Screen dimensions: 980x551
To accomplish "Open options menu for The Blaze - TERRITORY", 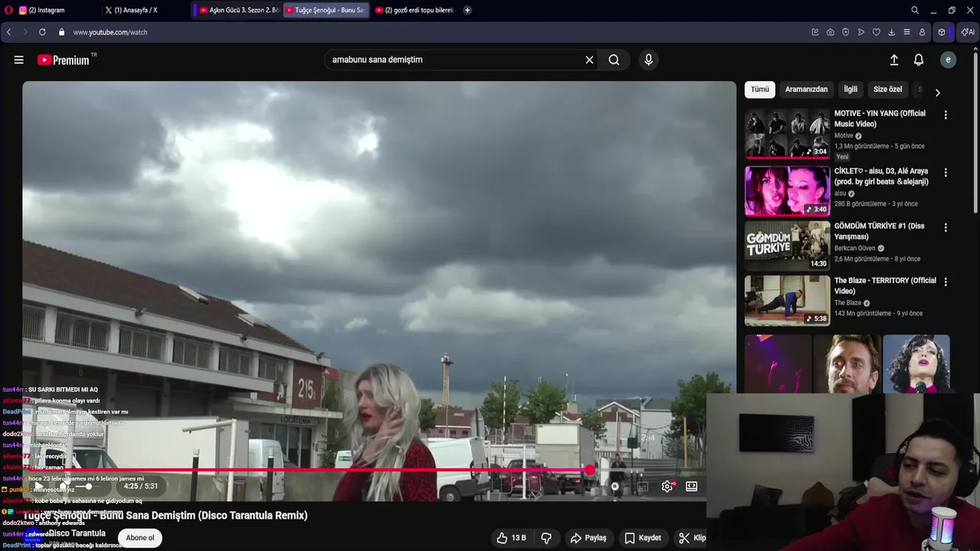I will [946, 282].
